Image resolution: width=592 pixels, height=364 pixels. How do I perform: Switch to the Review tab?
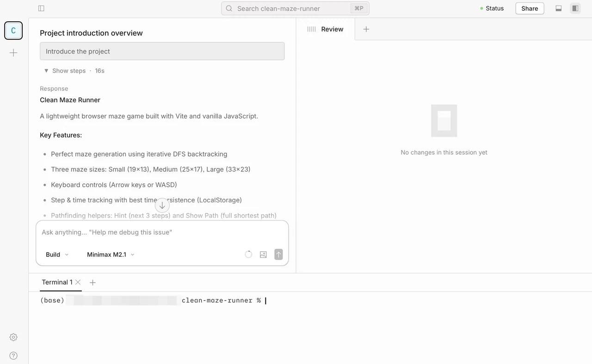[326, 29]
